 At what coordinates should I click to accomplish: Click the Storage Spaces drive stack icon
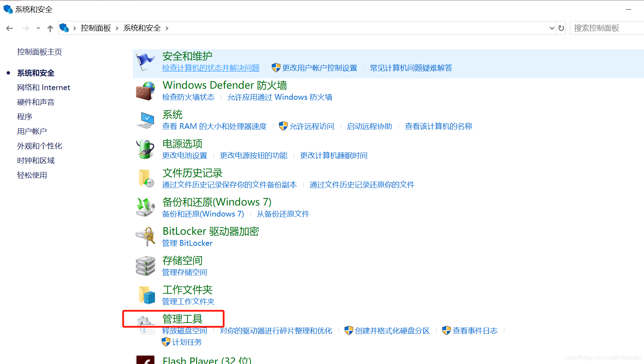(145, 266)
